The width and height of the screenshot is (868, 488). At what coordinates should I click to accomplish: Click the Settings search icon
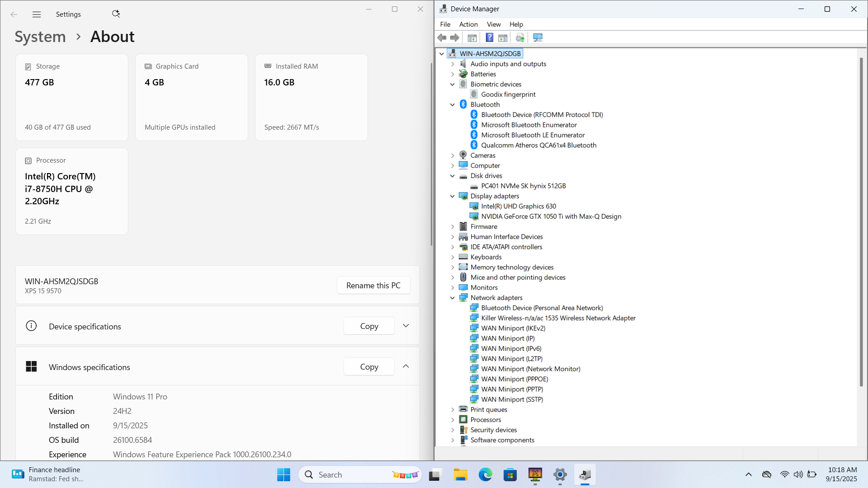pos(116,14)
